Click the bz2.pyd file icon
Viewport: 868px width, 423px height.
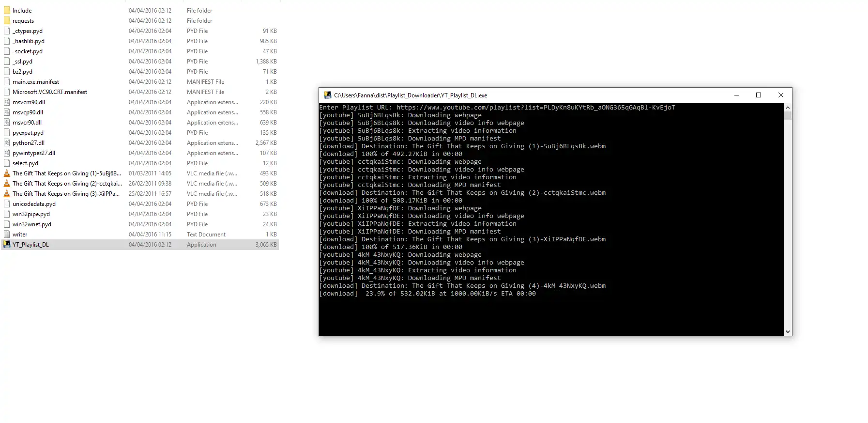[7, 71]
